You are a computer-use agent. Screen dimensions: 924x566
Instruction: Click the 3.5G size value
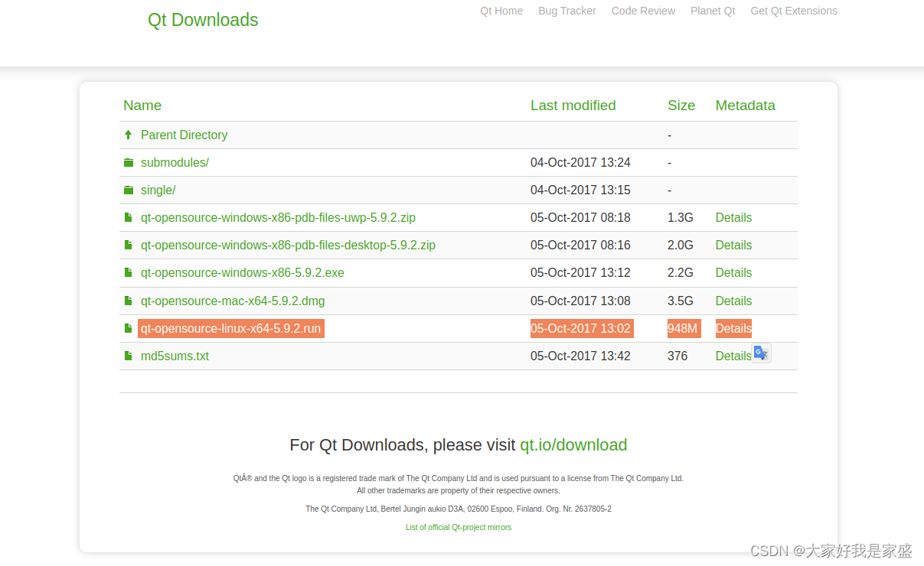point(681,301)
